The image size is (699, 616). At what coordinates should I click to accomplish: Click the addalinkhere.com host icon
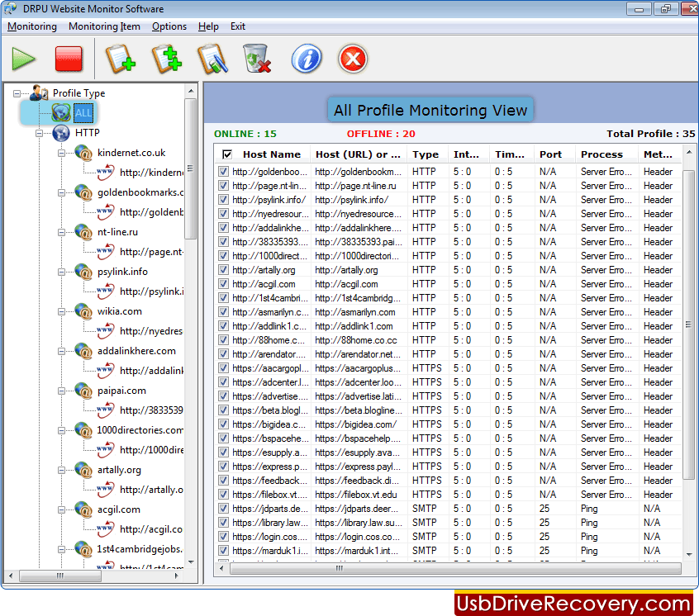click(x=83, y=351)
